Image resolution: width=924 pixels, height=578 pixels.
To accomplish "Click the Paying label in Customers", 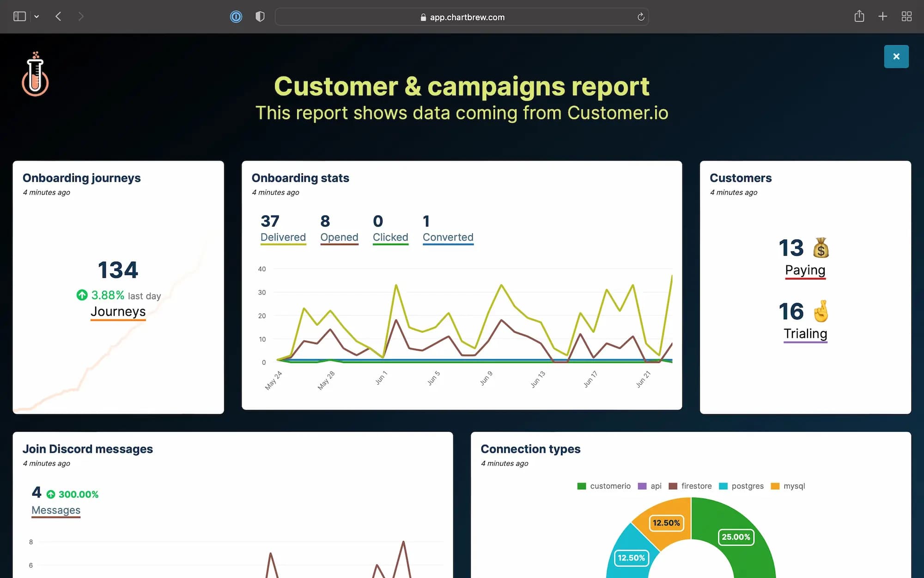I will [805, 270].
